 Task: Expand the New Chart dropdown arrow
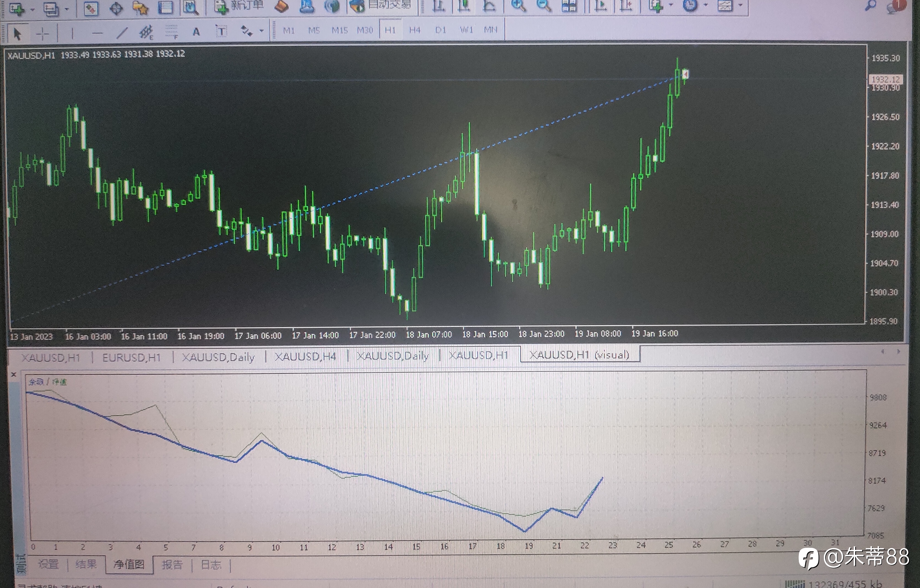pyautogui.click(x=32, y=9)
